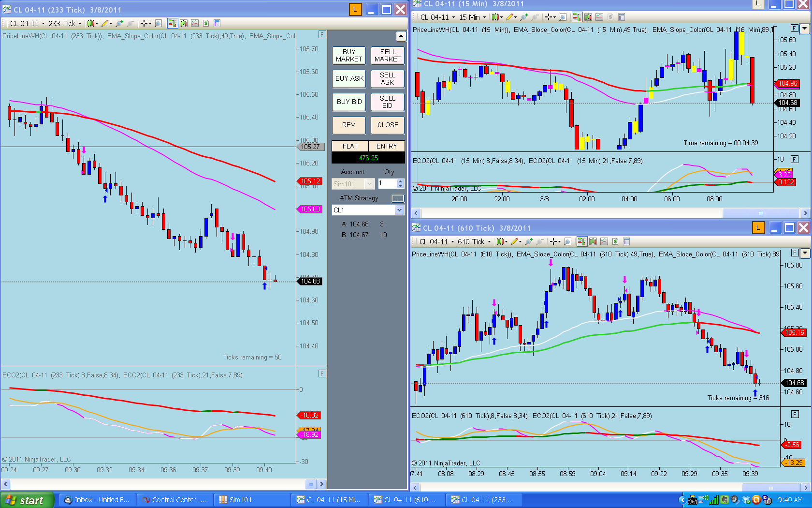
Task: Select drawing pencil tool in 610 Tick chart
Action: click(516, 242)
